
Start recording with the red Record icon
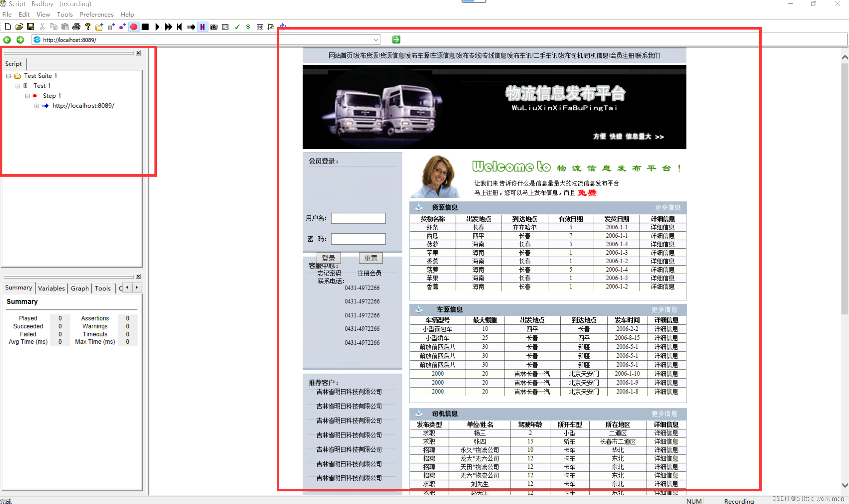[134, 27]
